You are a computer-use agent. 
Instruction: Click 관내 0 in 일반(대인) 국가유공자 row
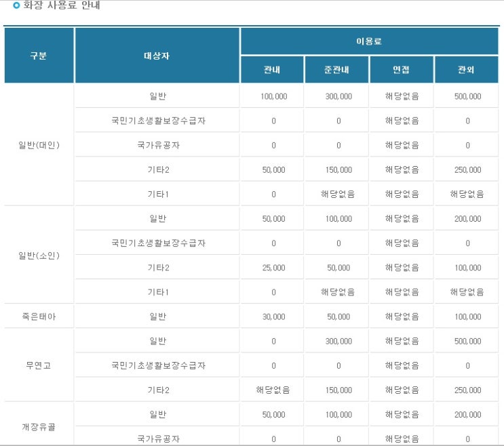(x=273, y=146)
